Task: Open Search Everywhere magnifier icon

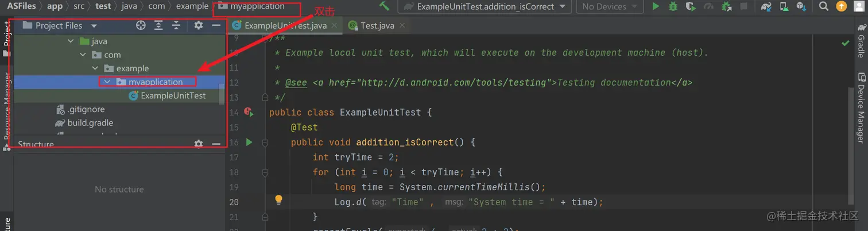Action: pyautogui.click(x=823, y=6)
